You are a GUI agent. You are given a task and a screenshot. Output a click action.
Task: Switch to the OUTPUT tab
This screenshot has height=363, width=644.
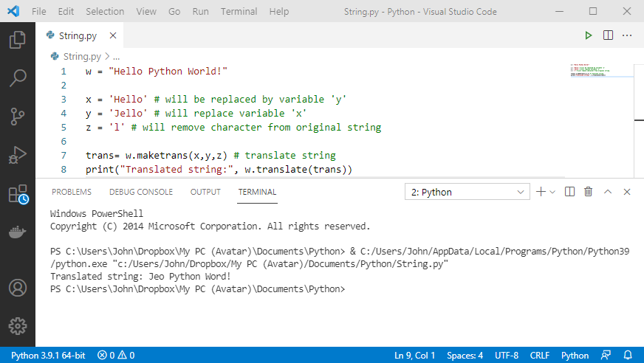click(x=205, y=192)
